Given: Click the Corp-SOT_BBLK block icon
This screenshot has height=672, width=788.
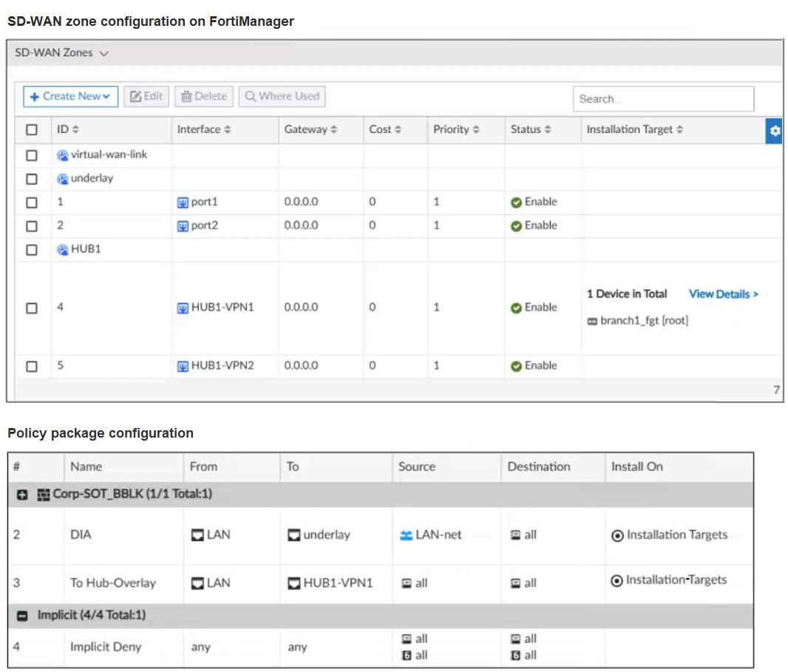Looking at the screenshot, I should 44,495.
